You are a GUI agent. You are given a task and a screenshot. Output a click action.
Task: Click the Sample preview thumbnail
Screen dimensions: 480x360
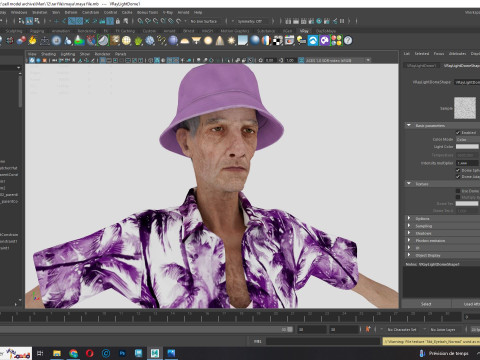[465, 108]
